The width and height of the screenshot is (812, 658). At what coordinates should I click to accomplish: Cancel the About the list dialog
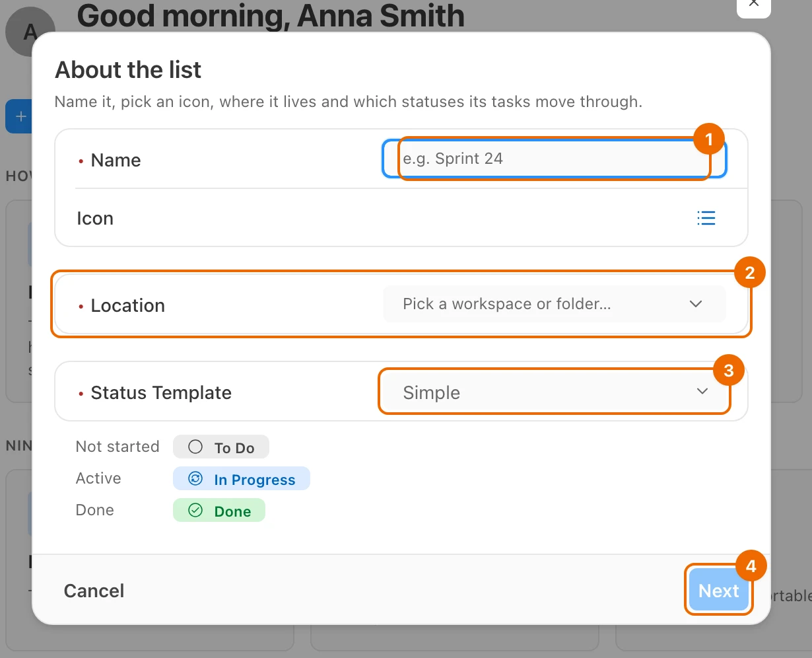(94, 591)
